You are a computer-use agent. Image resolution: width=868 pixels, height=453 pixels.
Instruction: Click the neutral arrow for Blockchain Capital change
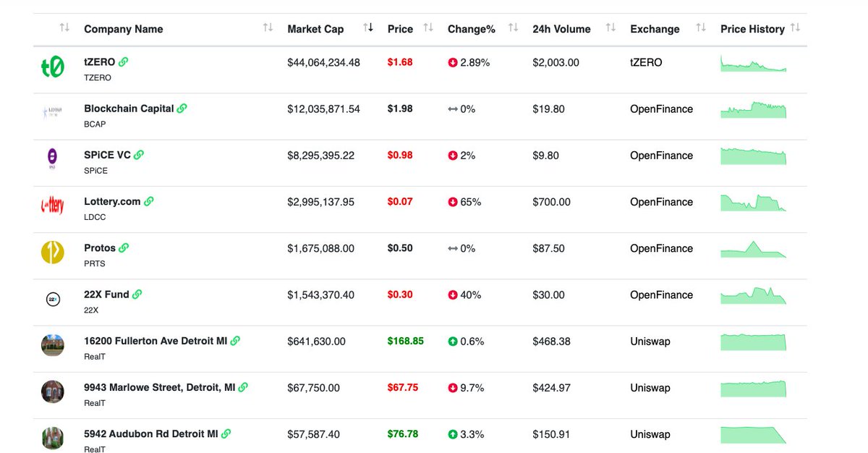(x=453, y=109)
